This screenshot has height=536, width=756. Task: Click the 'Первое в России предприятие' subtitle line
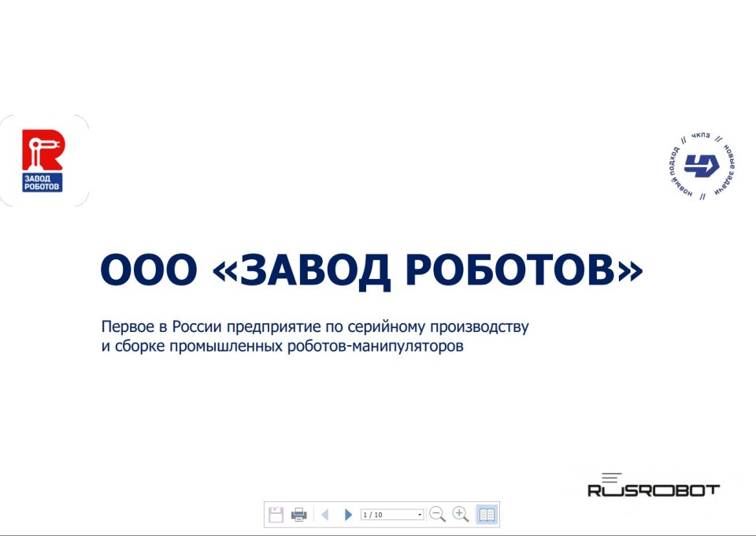tap(315, 327)
